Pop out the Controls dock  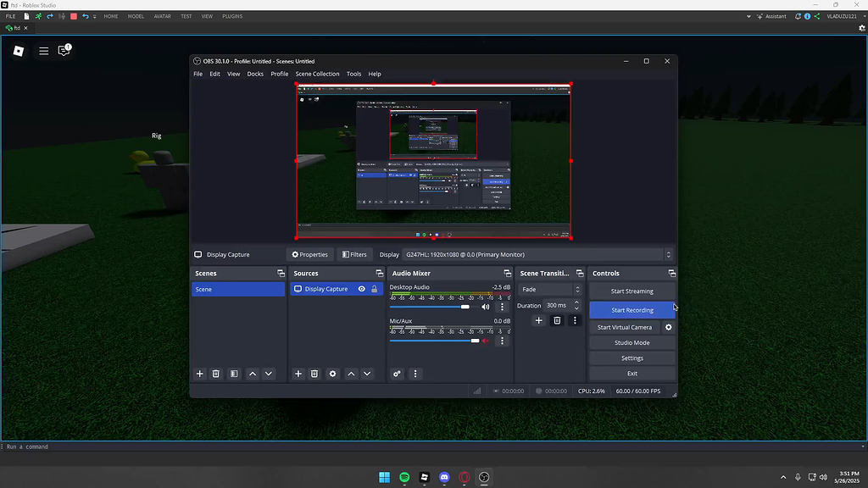(x=671, y=274)
